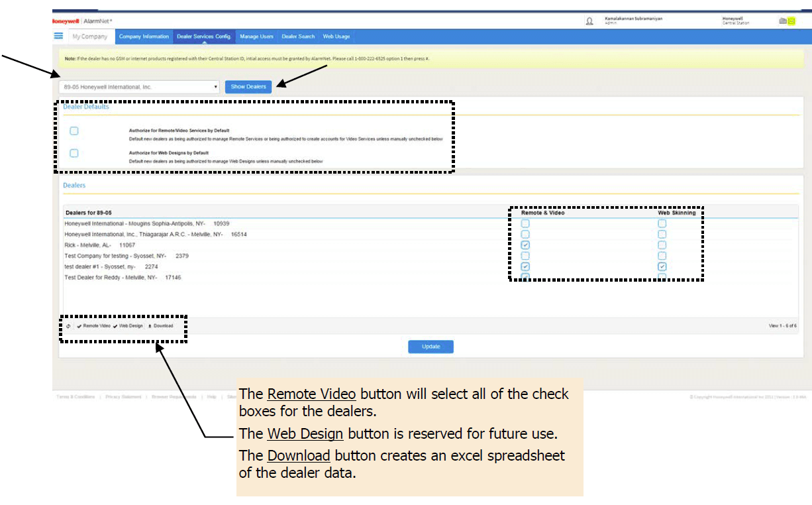
Task: Open the hamburger navigation menu
Action: point(58,36)
